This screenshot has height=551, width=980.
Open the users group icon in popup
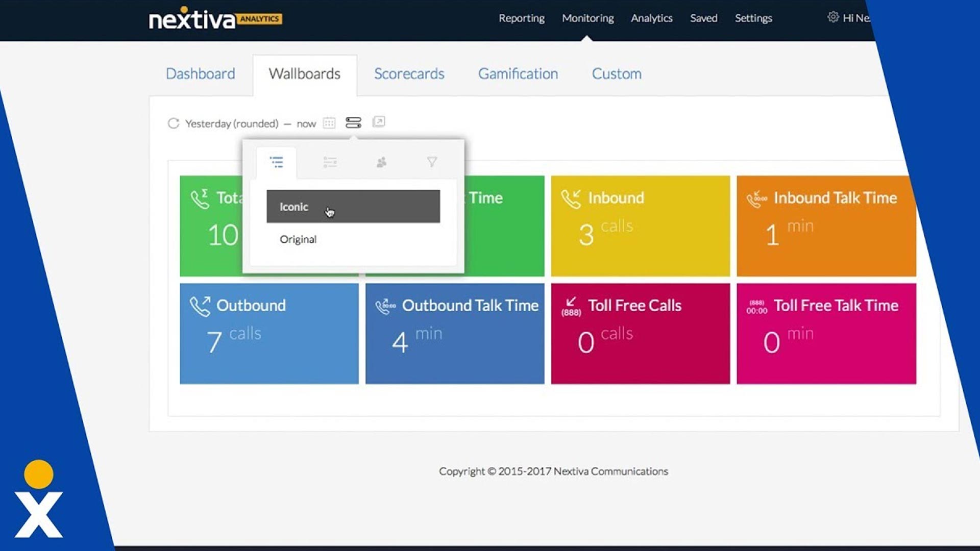point(381,162)
